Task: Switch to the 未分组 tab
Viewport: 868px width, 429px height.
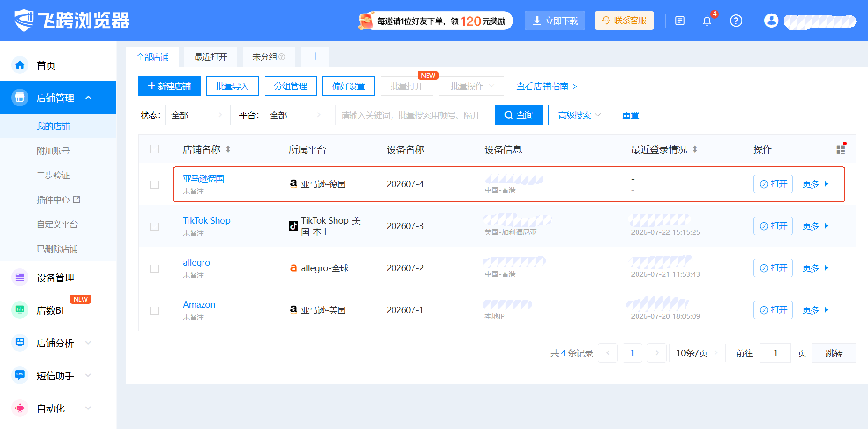Action: pos(269,56)
